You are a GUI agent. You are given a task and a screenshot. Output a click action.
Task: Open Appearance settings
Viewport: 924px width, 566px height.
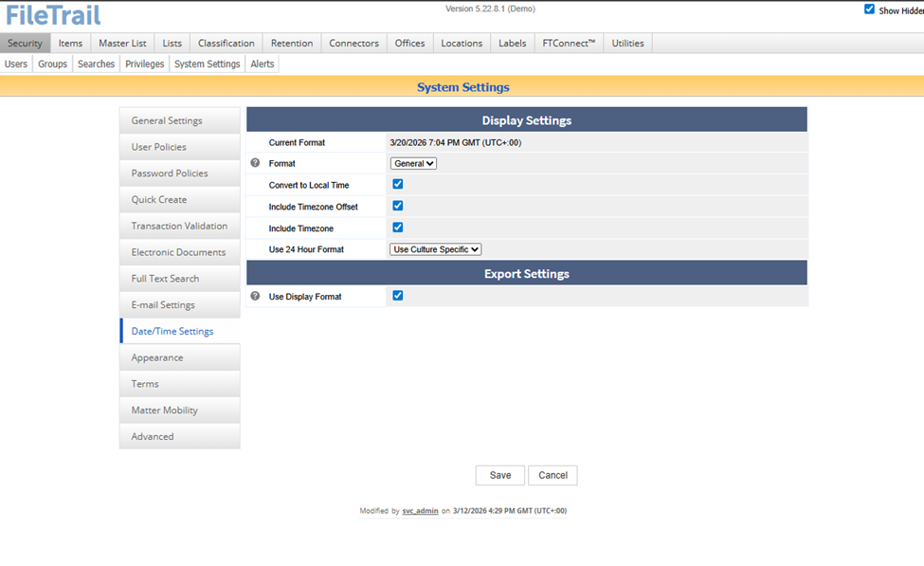tap(180, 357)
